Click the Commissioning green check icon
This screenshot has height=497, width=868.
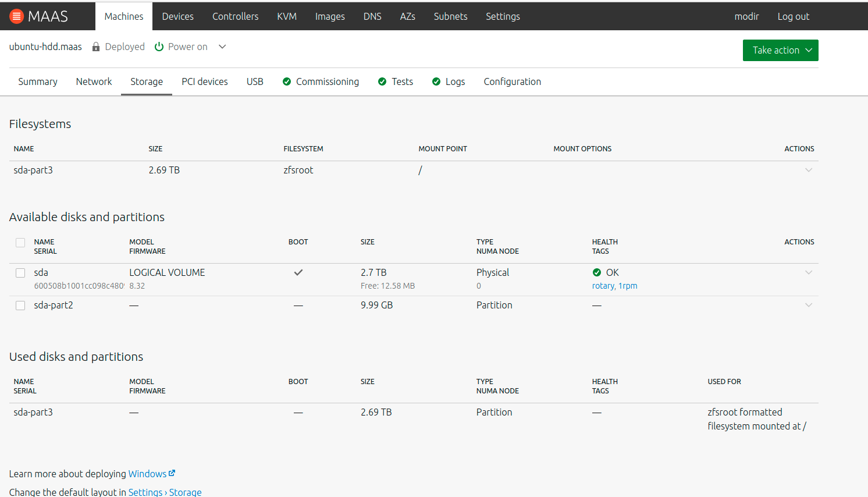(x=287, y=82)
